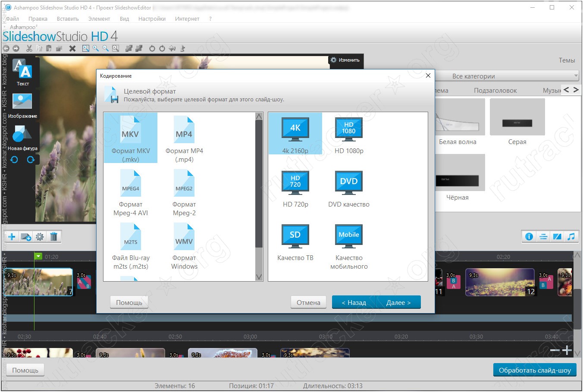Screen dimensions: 583x392
Task: Click the scissors cut icon in the toolbar
Action: click(29, 48)
